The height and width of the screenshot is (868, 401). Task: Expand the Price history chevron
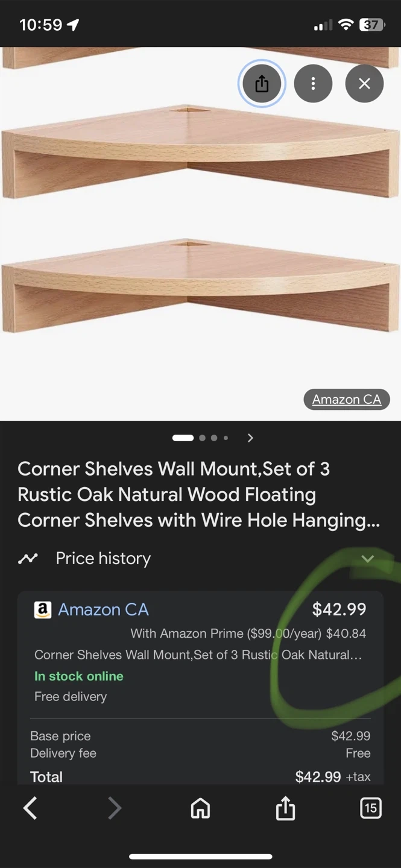(367, 559)
